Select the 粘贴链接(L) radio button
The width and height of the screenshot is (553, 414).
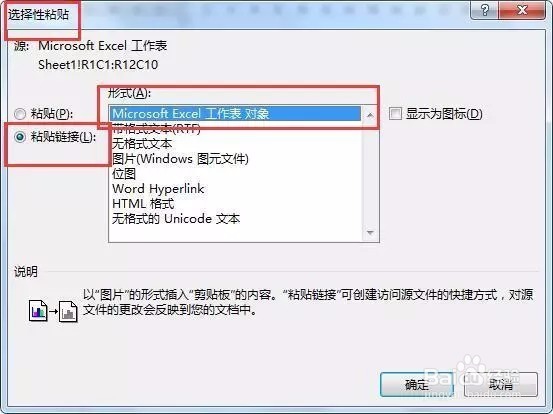20,137
